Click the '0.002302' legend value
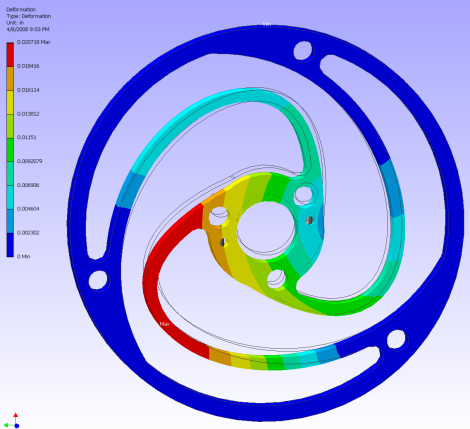Viewport: 470px width, 429px height. (28, 233)
